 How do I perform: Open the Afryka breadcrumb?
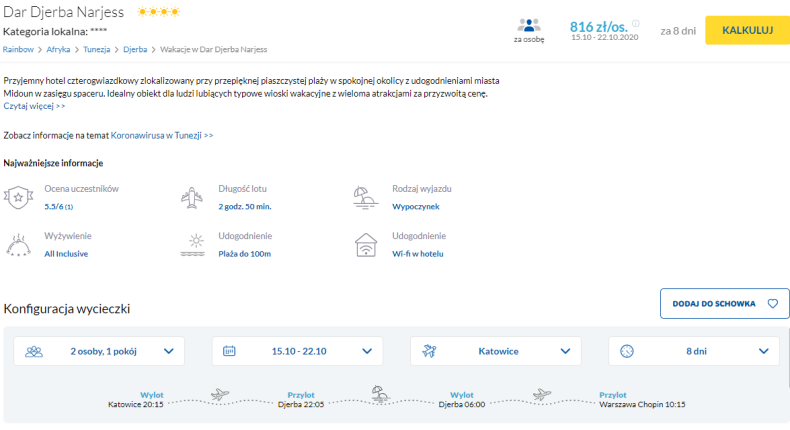[58, 49]
